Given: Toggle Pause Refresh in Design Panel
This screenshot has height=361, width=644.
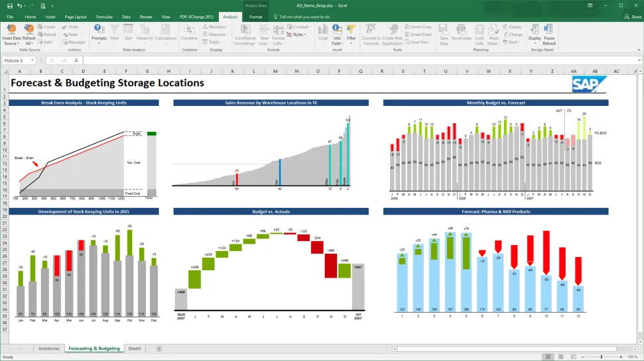Looking at the screenshot, I should (549, 32).
